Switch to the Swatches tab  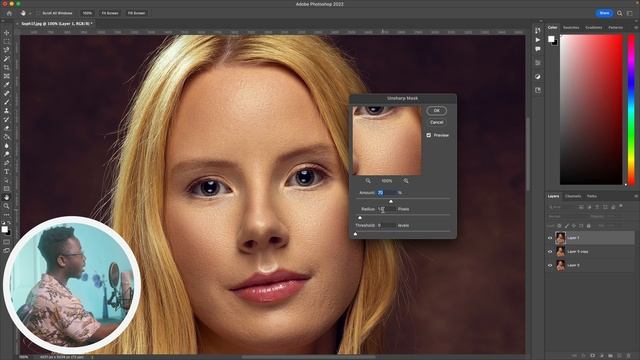[x=571, y=27]
